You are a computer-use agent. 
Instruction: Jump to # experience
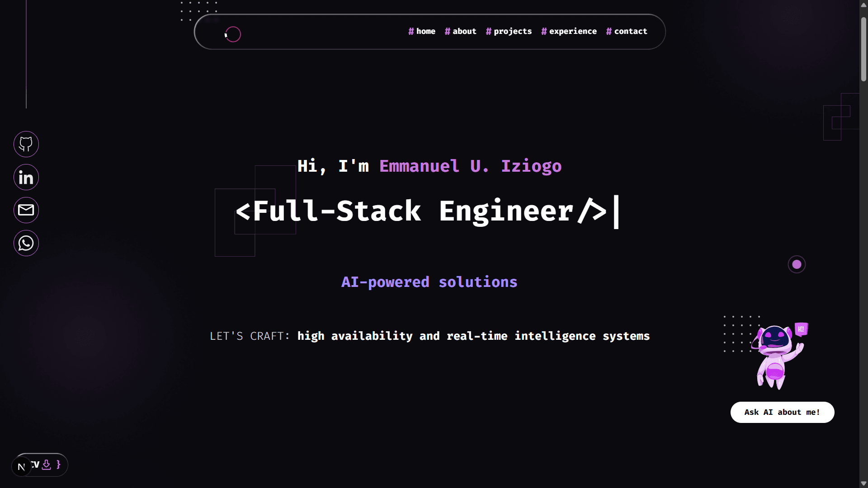point(569,31)
